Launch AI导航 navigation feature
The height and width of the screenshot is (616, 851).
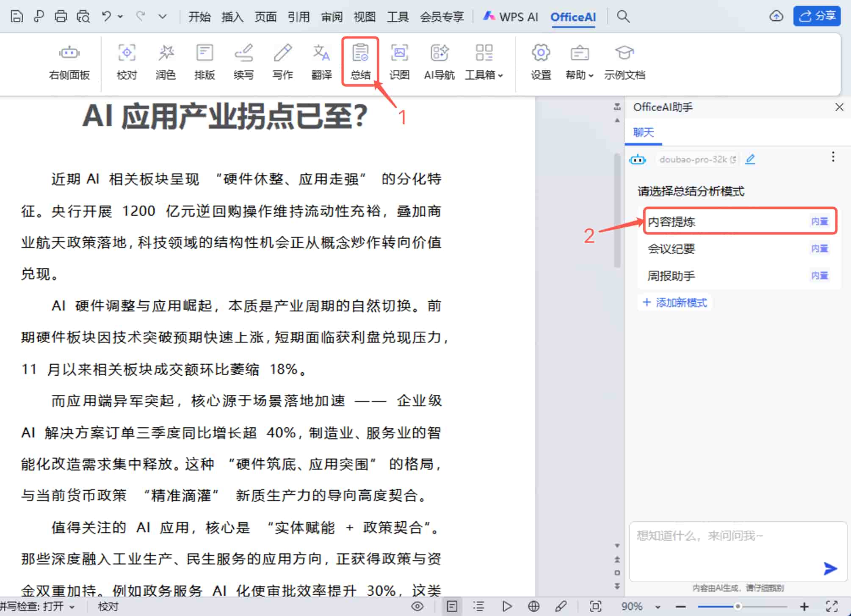point(439,62)
